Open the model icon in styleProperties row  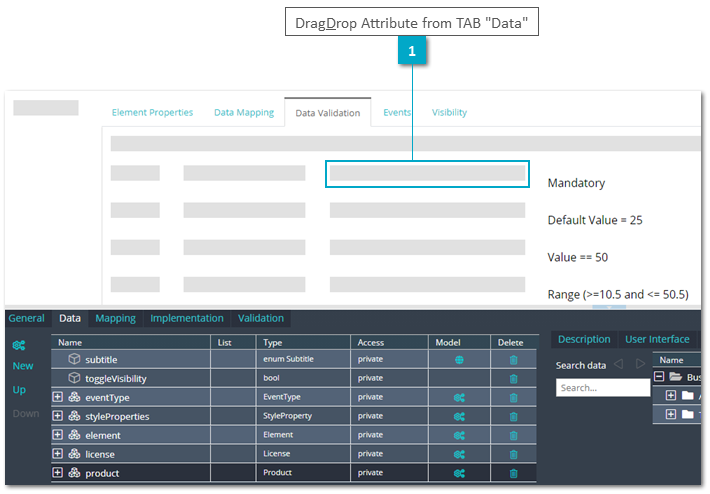459,417
